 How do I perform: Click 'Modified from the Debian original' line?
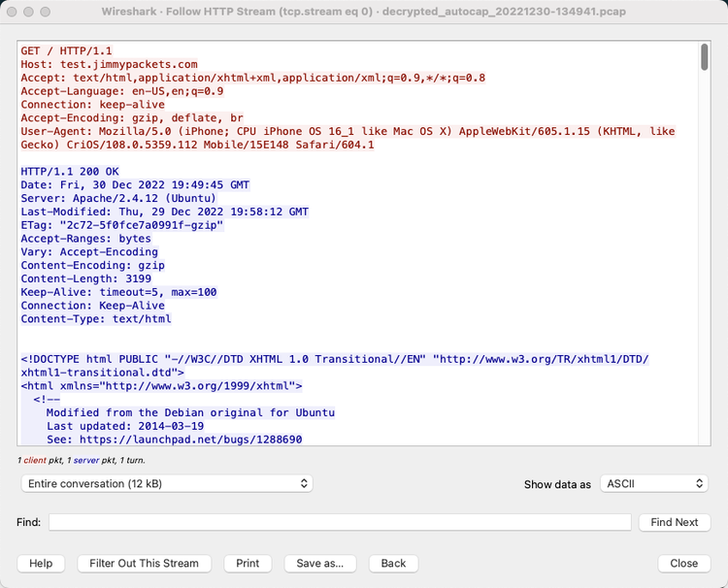190,413
